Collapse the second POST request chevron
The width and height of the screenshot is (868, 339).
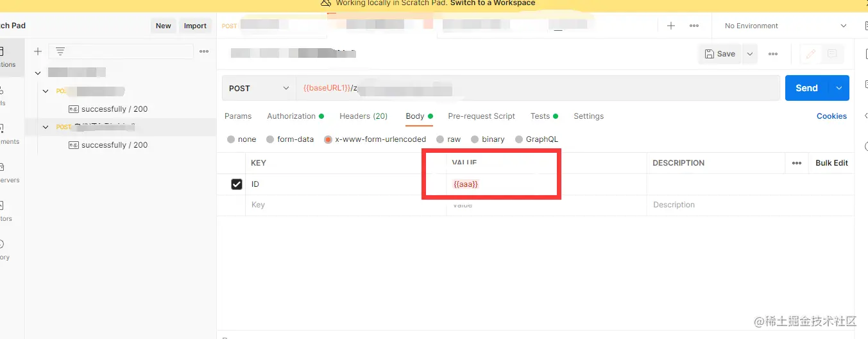[46, 127]
